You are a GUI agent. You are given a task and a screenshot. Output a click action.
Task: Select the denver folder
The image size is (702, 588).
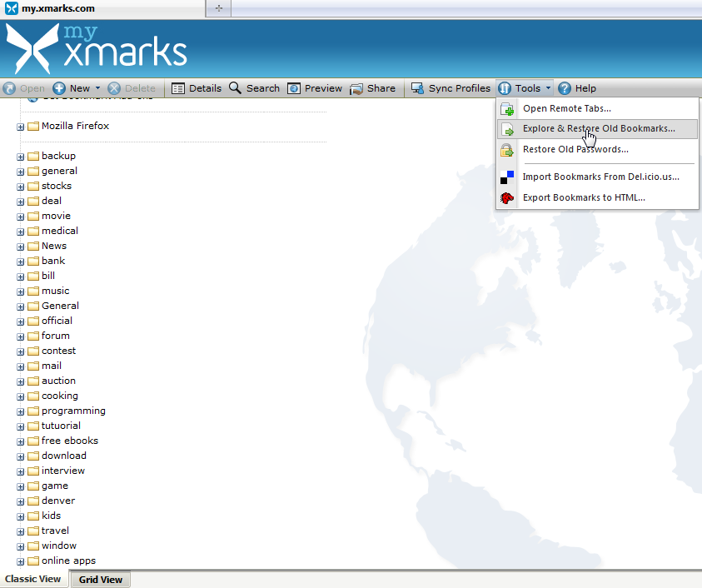coord(58,501)
